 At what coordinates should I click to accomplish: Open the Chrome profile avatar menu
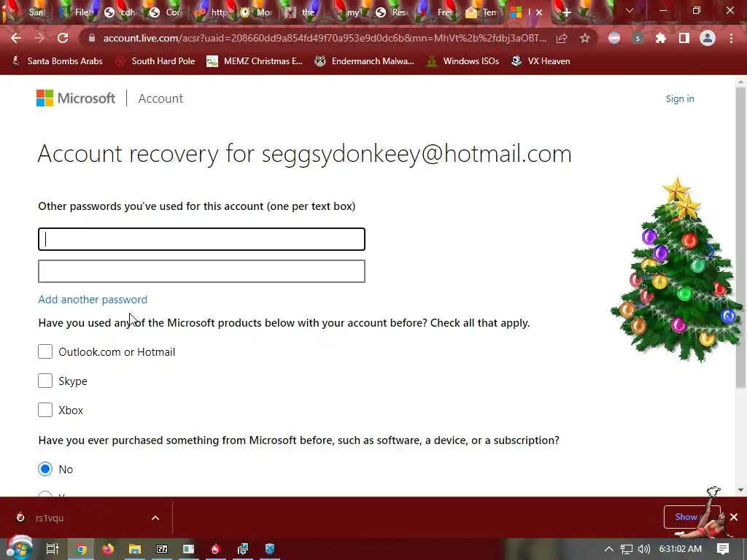[708, 38]
